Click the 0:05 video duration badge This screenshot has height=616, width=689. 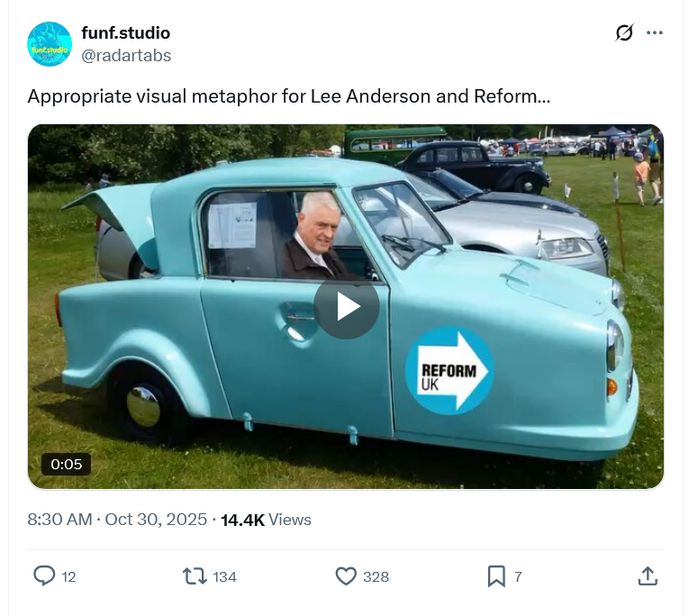(x=67, y=464)
